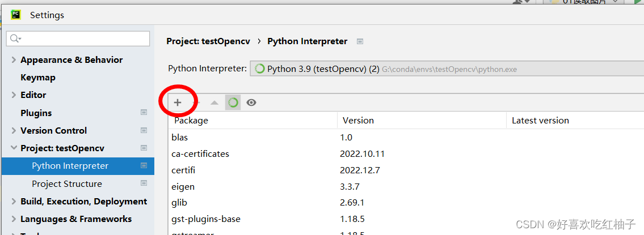Image resolution: width=644 pixels, height=235 pixels.
Task: Click version 3.3.7 cell
Action: tap(350, 187)
